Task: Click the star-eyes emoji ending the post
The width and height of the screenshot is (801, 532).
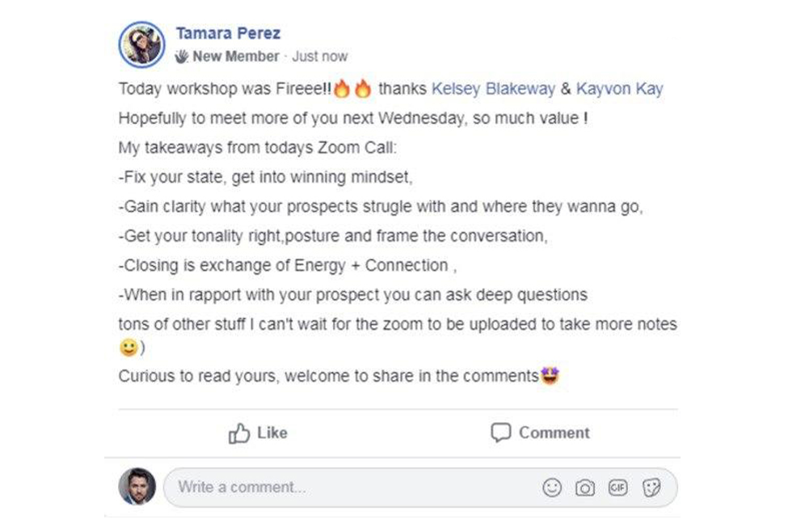Action: tap(550, 376)
